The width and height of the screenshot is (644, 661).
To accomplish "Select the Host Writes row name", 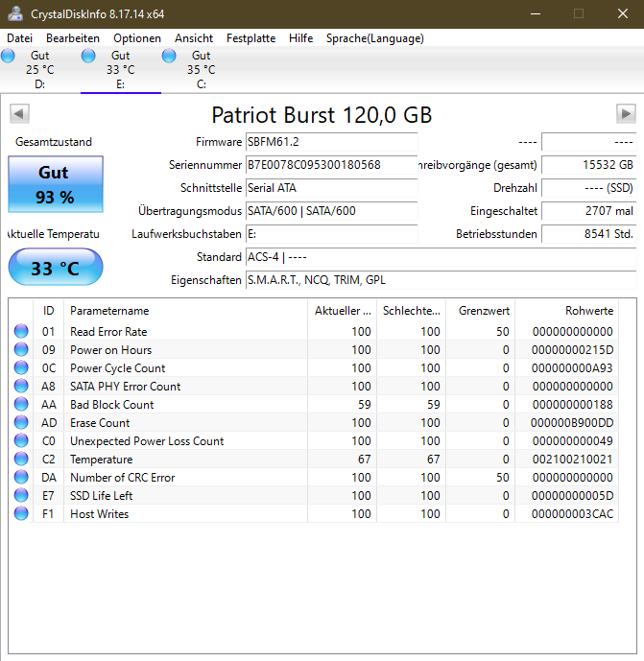I will pos(100,514).
